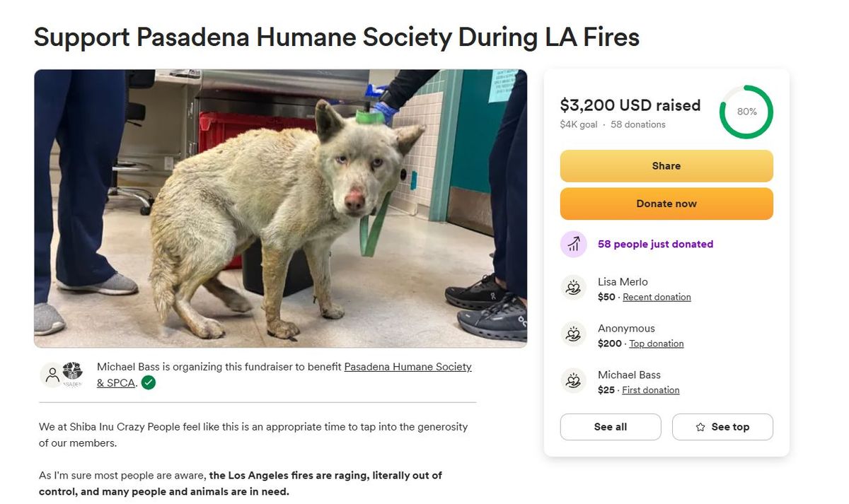Click the See all button
This screenshot has width=849, height=504.
pyautogui.click(x=610, y=427)
